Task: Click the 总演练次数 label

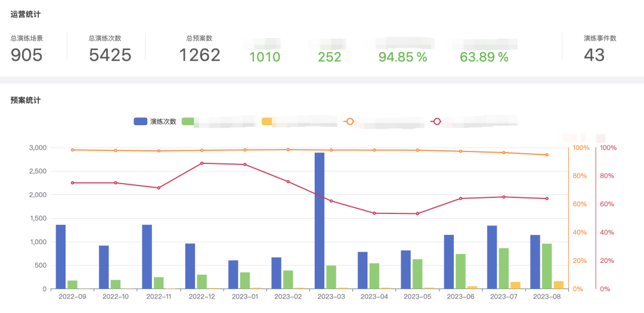Action: (105, 39)
